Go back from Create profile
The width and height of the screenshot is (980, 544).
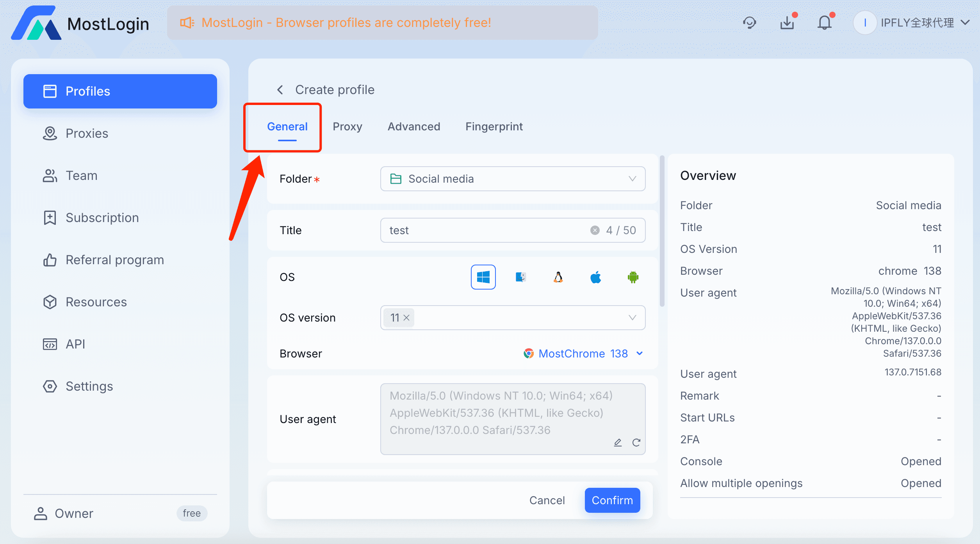click(x=280, y=90)
